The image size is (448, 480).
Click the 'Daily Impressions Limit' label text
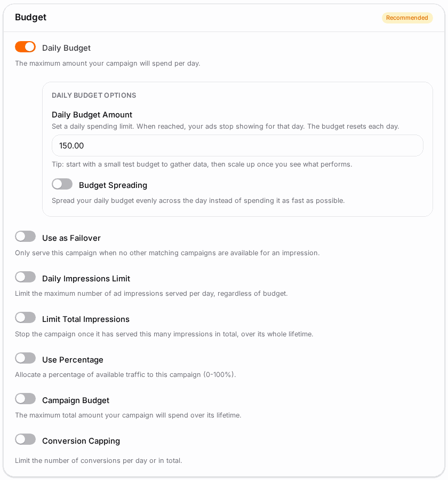point(86,279)
